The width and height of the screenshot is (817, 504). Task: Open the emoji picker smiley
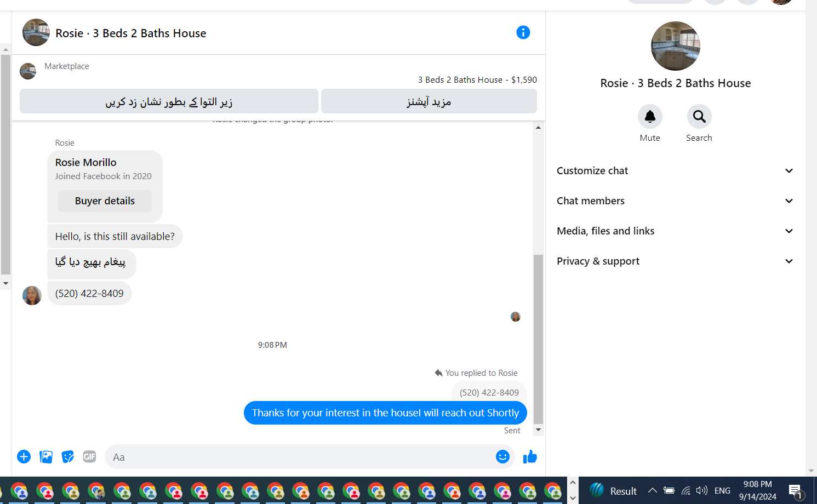pyautogui.click(x=502, y=456)
